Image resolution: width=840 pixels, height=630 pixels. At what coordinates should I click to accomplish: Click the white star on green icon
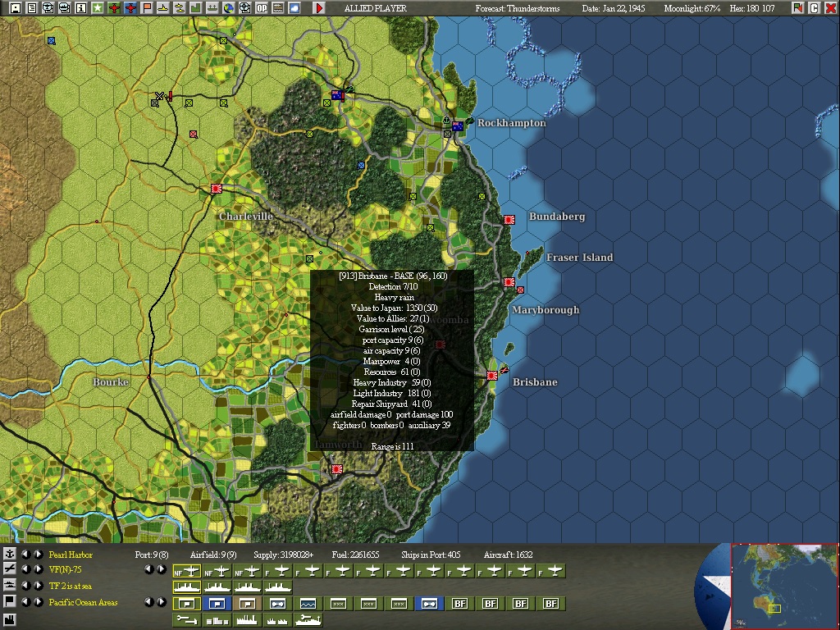tap(98, 8)
